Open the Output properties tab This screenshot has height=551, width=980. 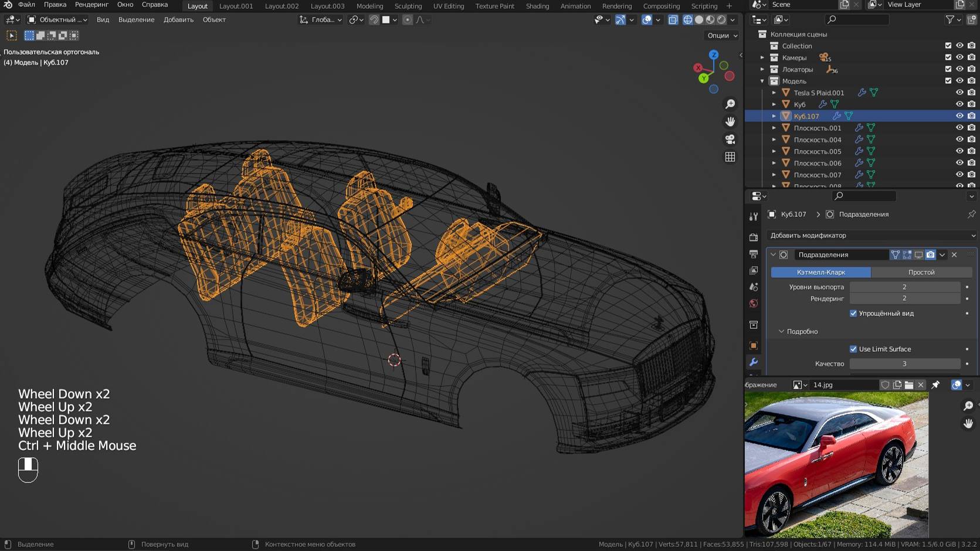754,254
